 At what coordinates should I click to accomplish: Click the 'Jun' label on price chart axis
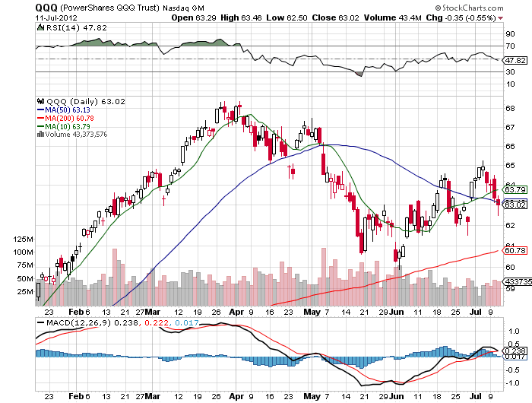[x=396, y=312]
